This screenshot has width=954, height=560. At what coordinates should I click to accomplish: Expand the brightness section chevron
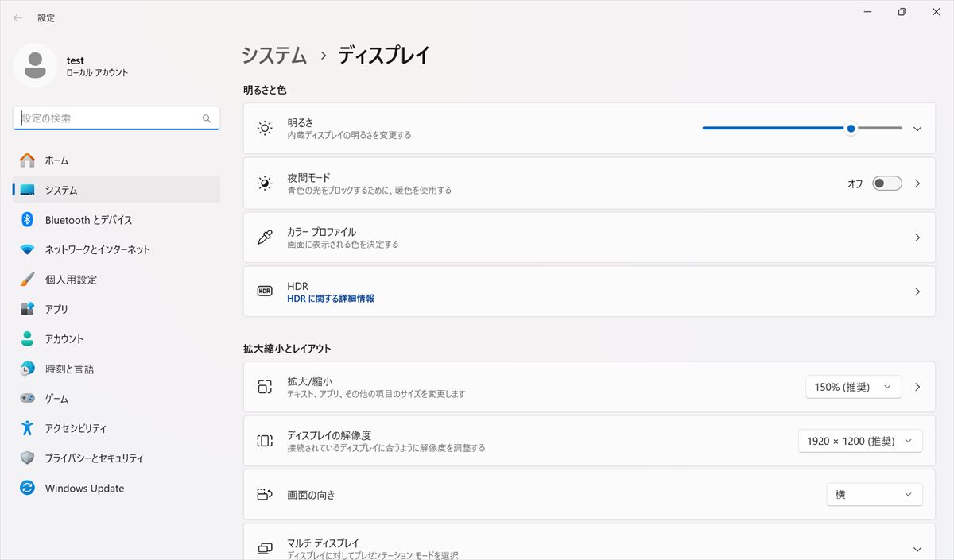coord(917,129)
